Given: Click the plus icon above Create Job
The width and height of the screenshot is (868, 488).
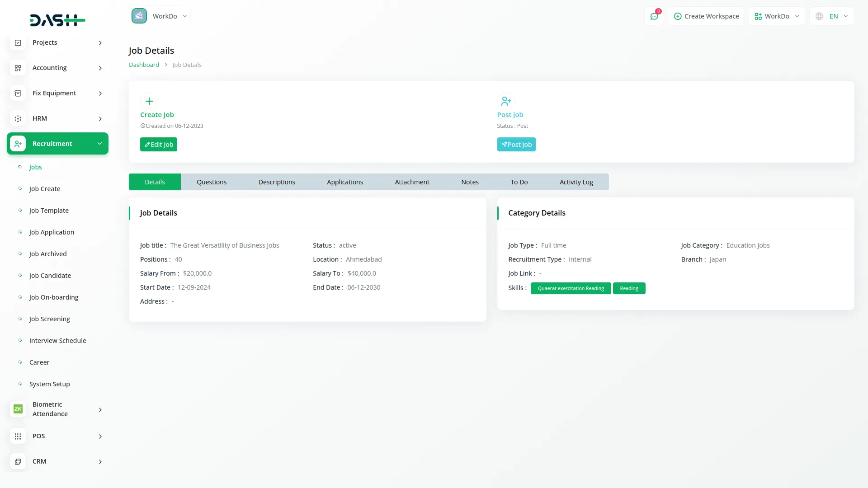Looking at the screenshot, I should [149, 101].
